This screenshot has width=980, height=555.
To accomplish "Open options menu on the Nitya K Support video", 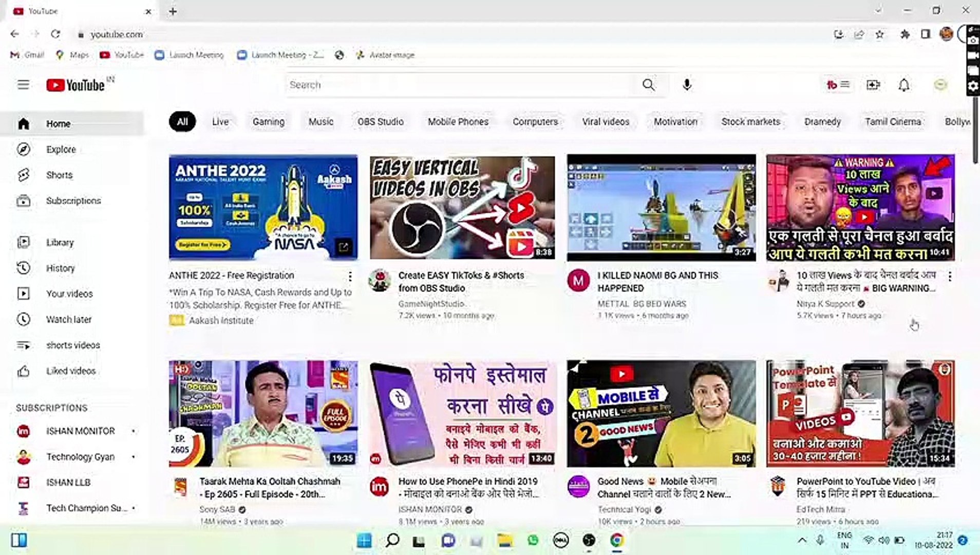I will pyautogui.click(x=950, y=276).
